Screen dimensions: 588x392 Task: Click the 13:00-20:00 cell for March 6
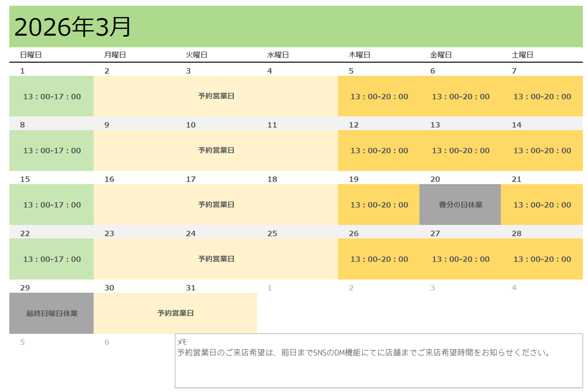pyautogui.click(x=460, y=96)
